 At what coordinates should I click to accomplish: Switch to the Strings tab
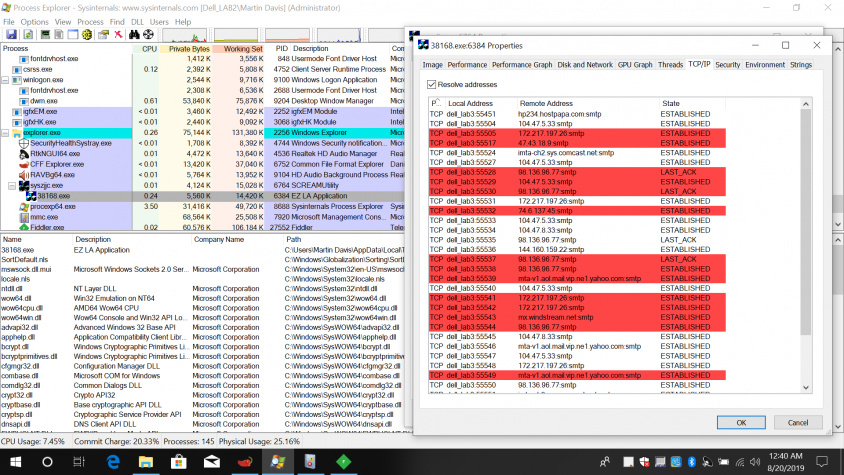[800, 65]
